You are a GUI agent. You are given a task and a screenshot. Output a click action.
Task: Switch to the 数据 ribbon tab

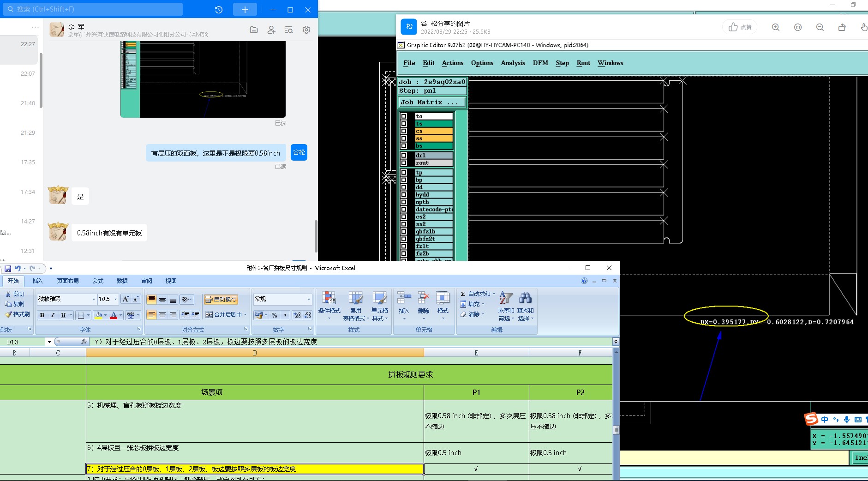pos(122,281)
